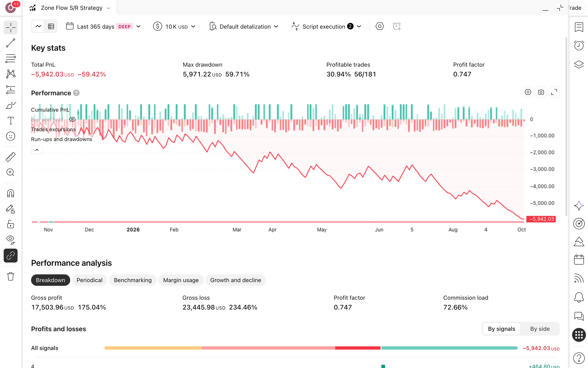Open strategy settings hexagon icon

pos(380,26)
